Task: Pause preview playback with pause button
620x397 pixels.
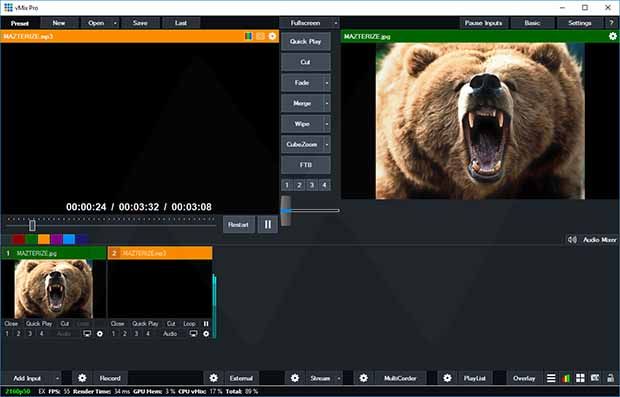Action: pyautogui.click(x=268, y=225)
